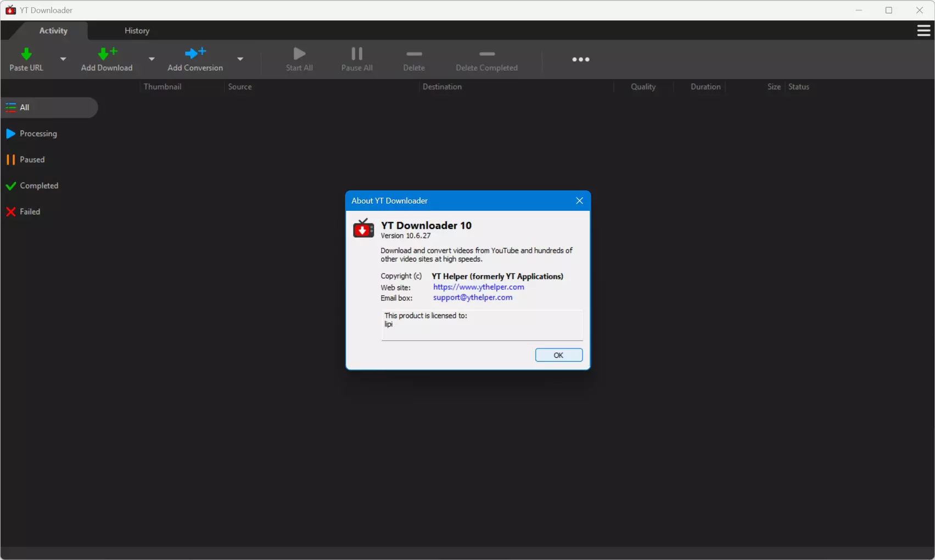The image size is (935, 560).
Task: Close the About YT Downloader dialog
Action: [x=579, y=201]
